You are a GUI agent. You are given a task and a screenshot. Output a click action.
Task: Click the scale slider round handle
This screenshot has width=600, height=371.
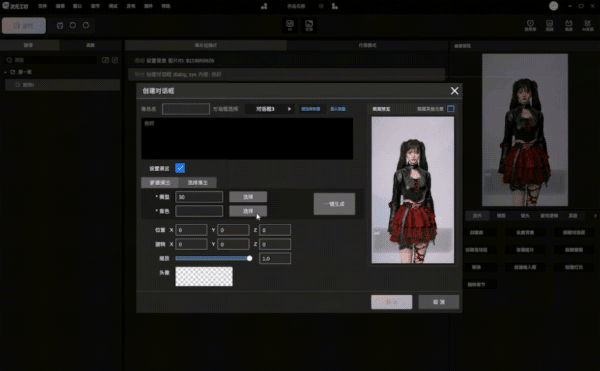coord(249,259)
